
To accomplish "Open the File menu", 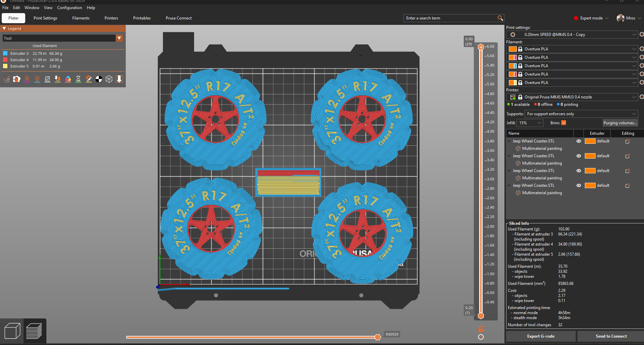I will [5, 8].
